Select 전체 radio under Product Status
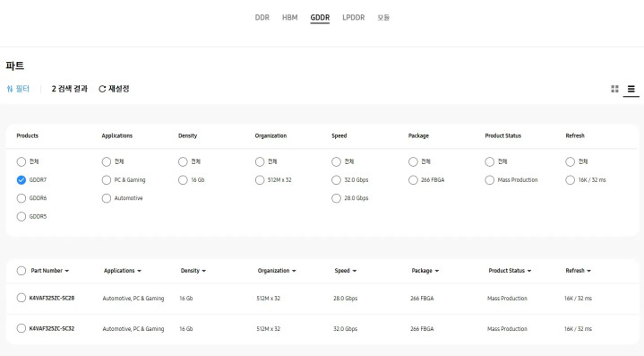Viewport: 644px width, 356px height. [x=490, y=161]
